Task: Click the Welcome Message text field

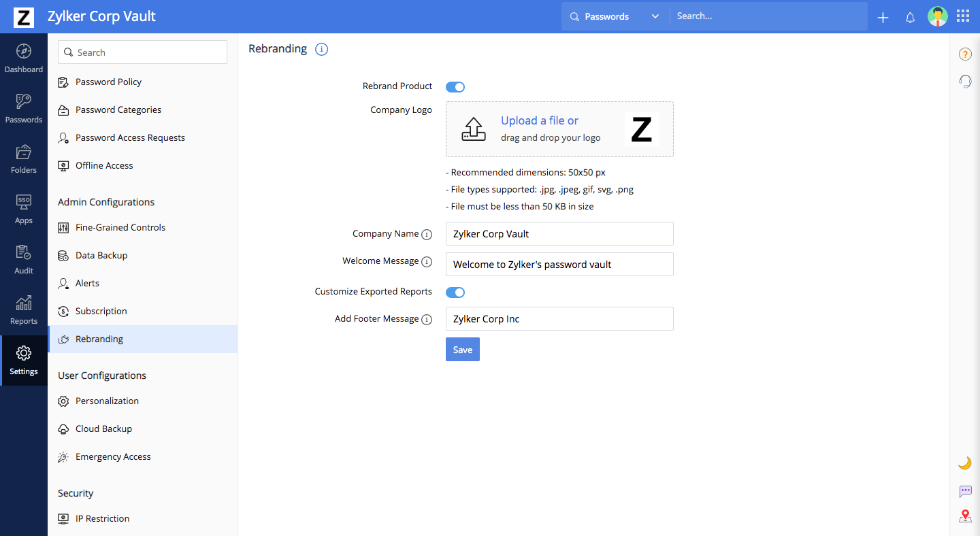Action: [x=559, y=265]
